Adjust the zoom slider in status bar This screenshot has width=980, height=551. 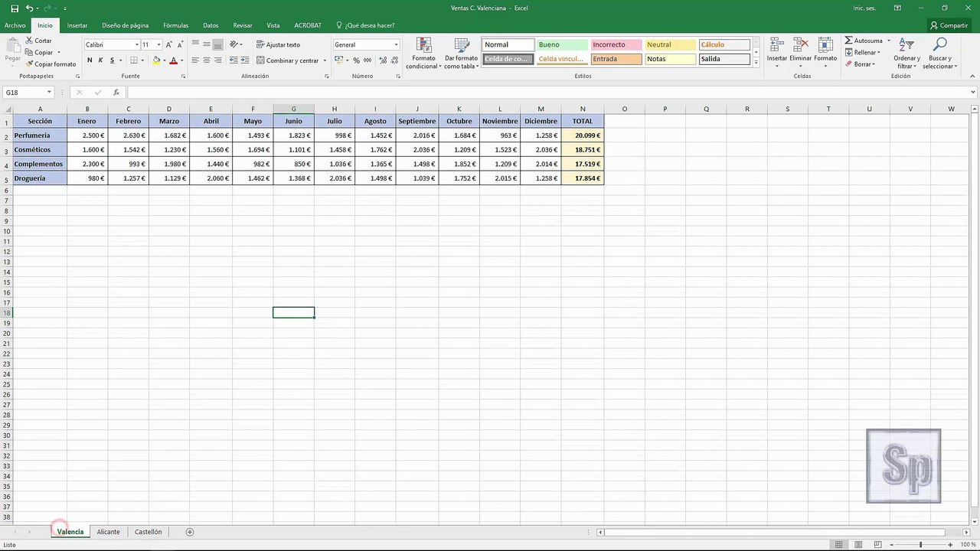tap(920, 545)
